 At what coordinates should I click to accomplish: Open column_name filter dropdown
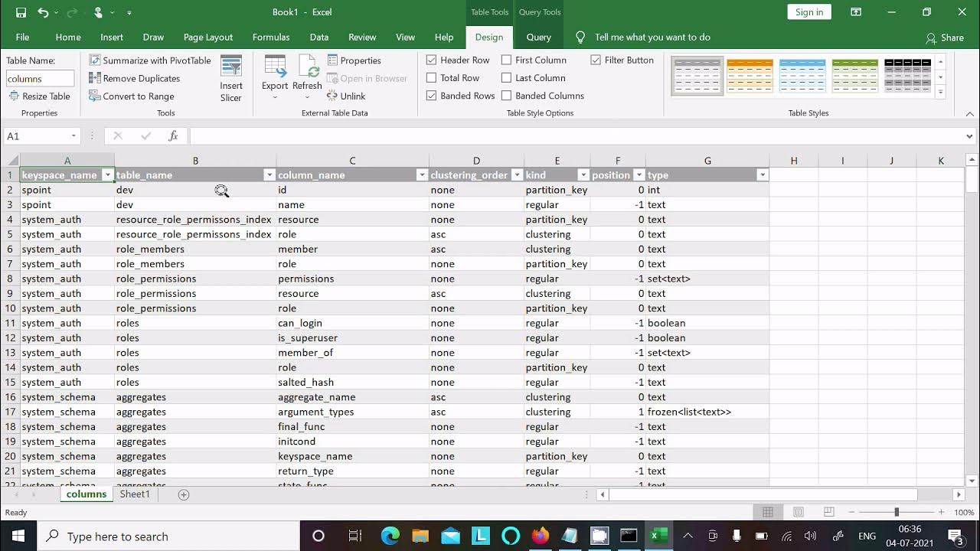click(x=421, y=175)
